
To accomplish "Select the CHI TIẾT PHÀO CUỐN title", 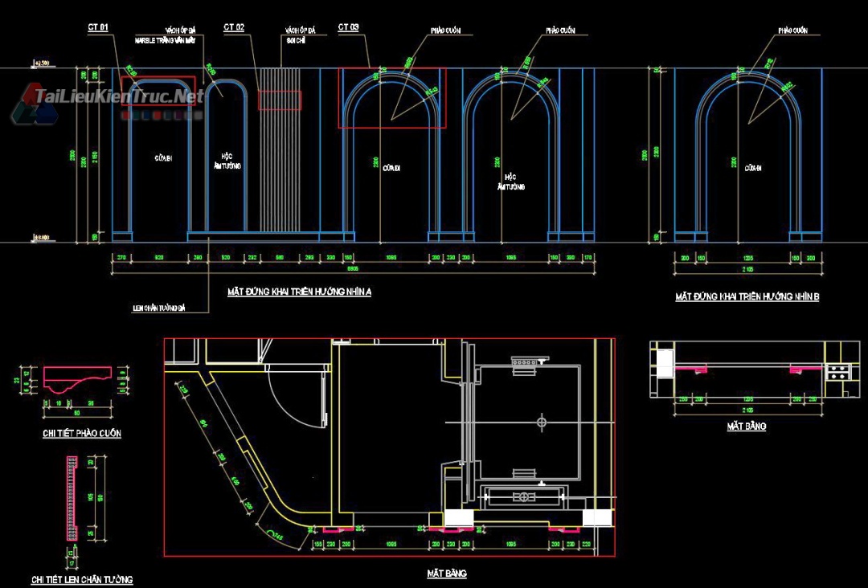I will [x=81, y=434].
